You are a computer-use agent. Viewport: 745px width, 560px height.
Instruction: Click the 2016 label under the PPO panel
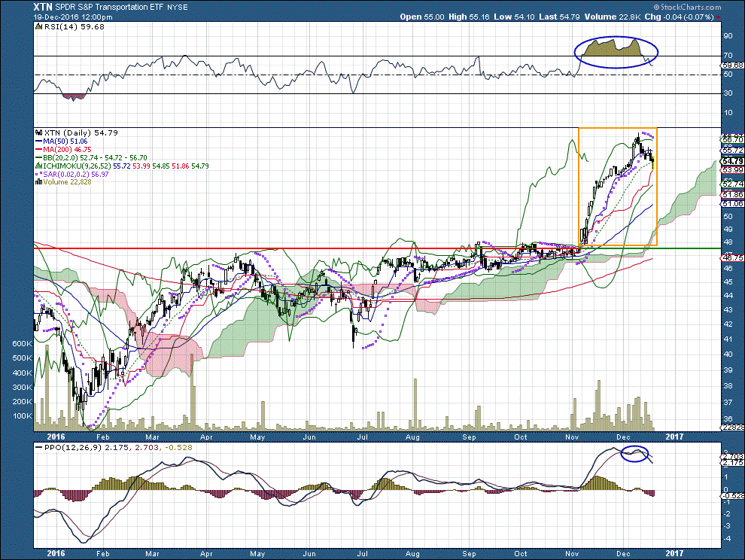[x=56, y=553]
